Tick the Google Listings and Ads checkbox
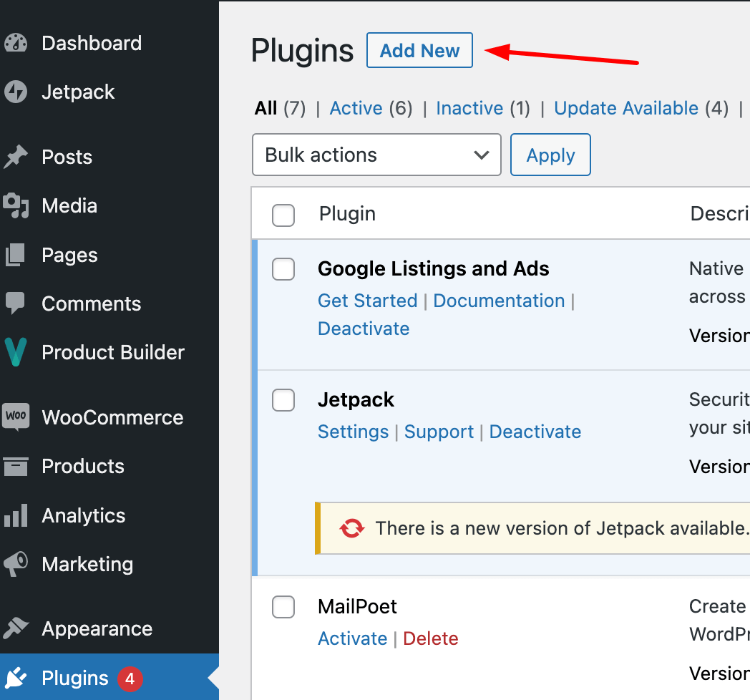This screenshot has width=750, height=700. click(x=283, y=269)
